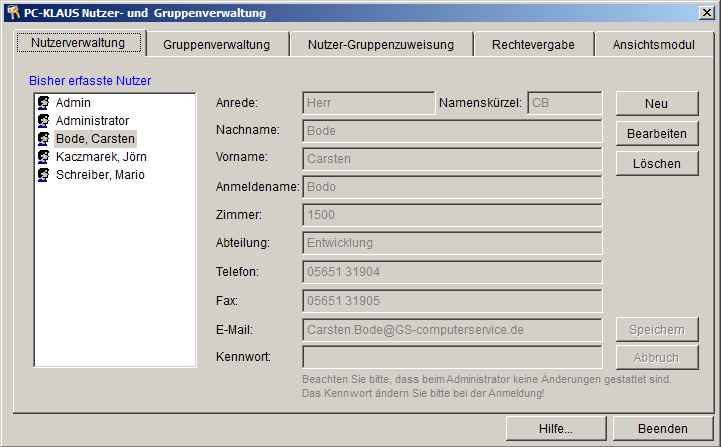Click the user icon next to Admin

click(44, 103)
